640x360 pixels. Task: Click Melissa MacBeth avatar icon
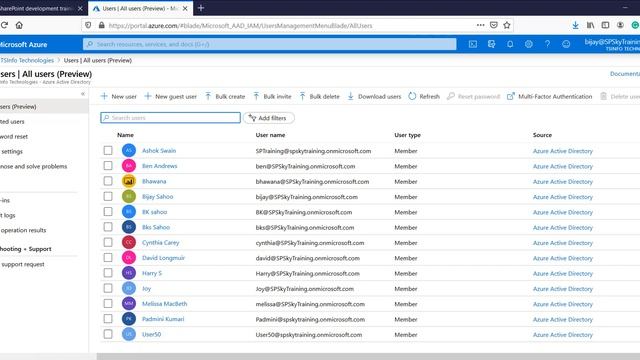129,304
